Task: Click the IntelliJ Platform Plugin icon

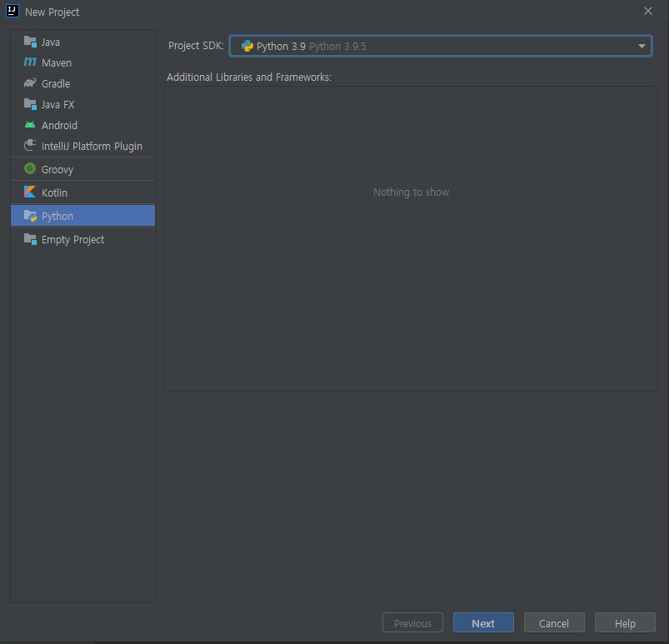Action: [30, 146]
